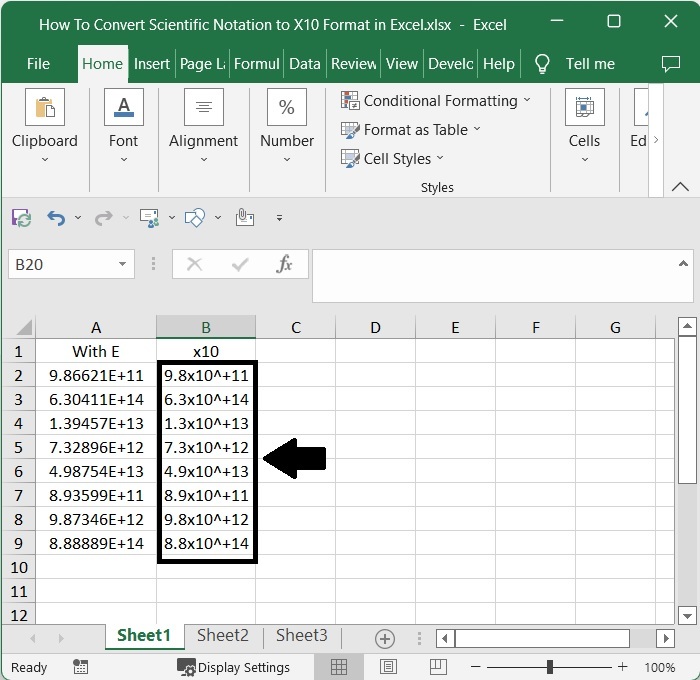Open the Cells group icon

584,107
